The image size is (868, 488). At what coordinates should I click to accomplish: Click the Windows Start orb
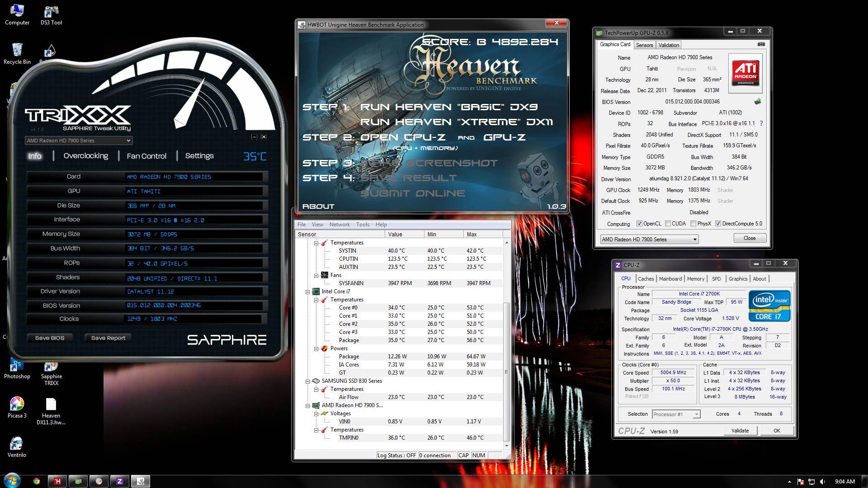[12, 481]
